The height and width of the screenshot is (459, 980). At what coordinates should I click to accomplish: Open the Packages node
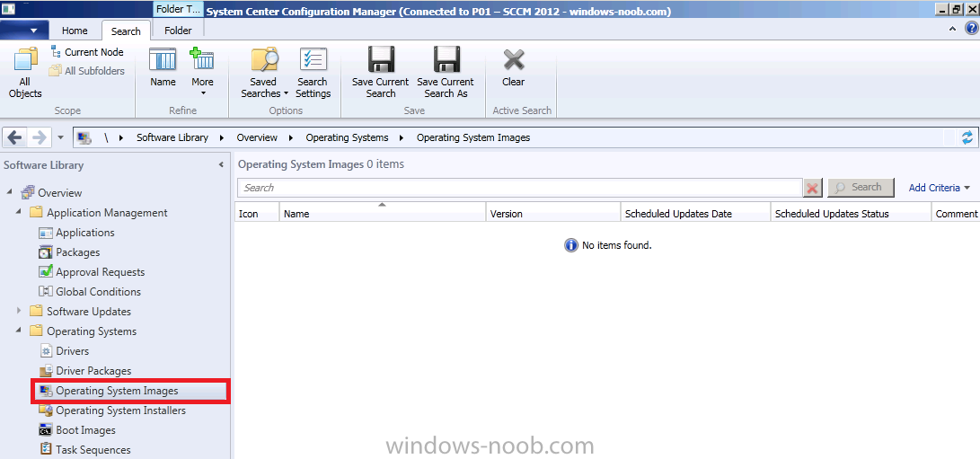click(x=78, y=252)
